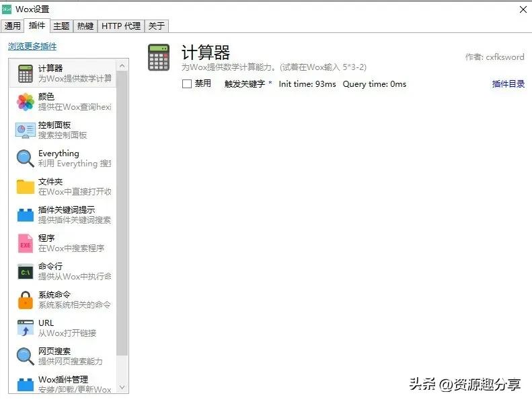Click the Wox logo in title bar
The image size is (532, 402).
(7, 9)
